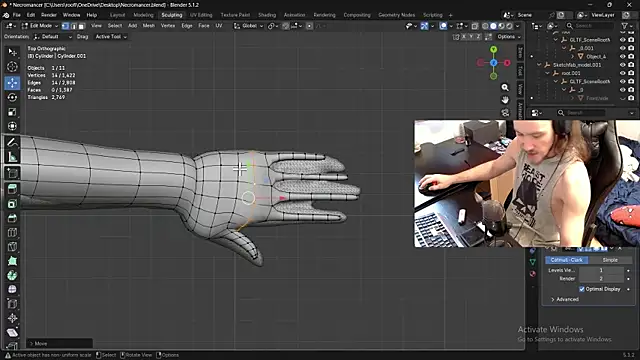Viewport: 640px width, 360px height.
Task: Select the Select Box (tweak) tool
Action: 12,52
